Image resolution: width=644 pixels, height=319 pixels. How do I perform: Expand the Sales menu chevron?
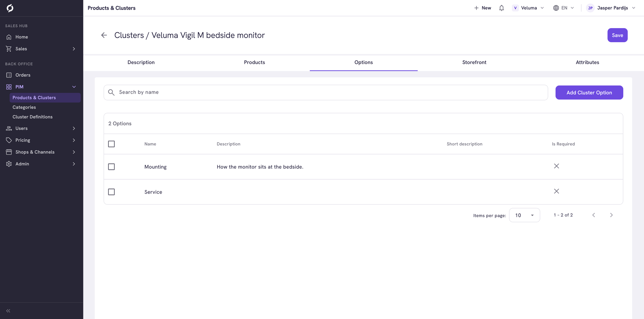click(x=74, y=49)
